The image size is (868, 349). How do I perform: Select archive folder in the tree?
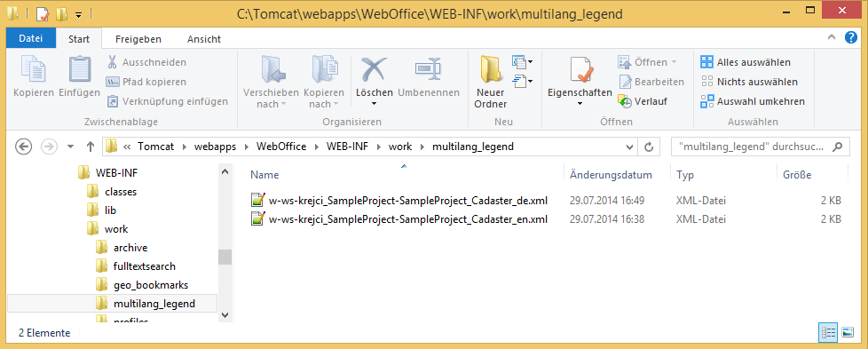[x=122, y=248]
